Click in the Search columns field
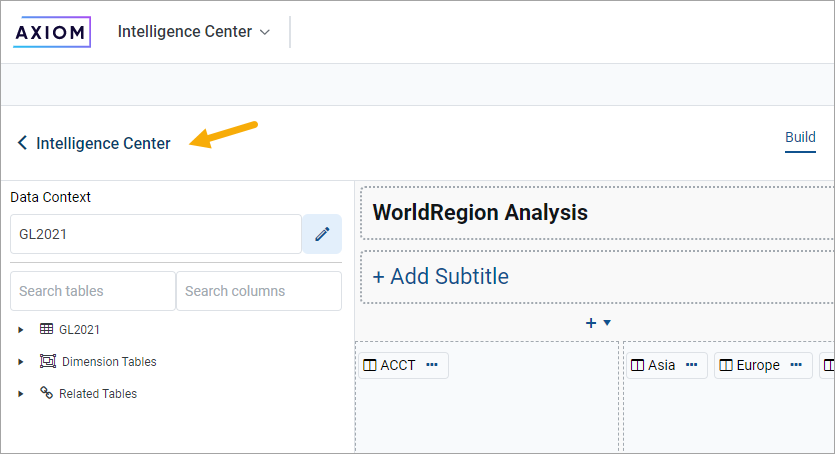The image size is (835, 454). (258, 291)
